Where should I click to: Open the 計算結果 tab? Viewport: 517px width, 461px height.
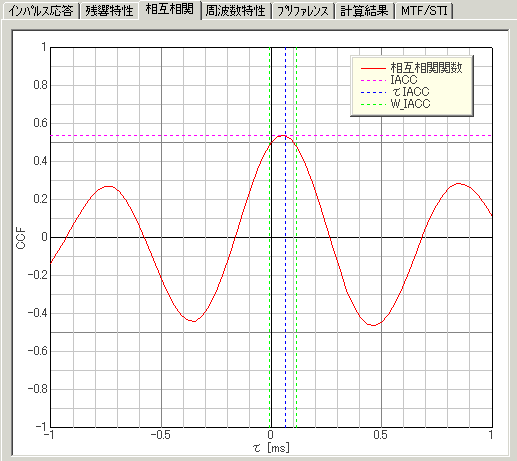point(364,11)
